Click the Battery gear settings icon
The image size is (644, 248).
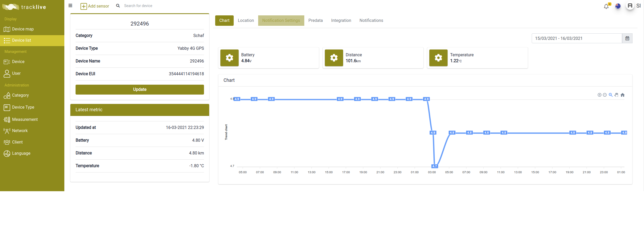(229, 58)
